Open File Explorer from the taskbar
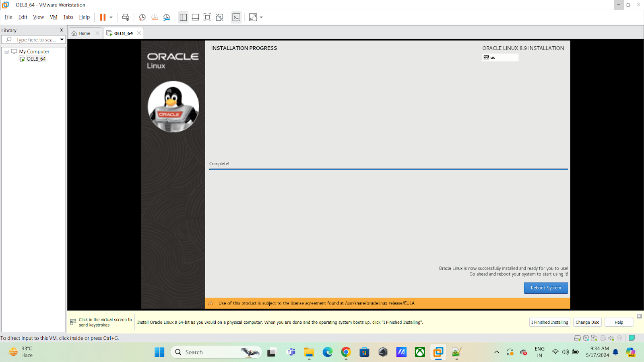Image resolution: width=644 pixels, height=362 pixels. pyautogui.click(x=309, y=352)
